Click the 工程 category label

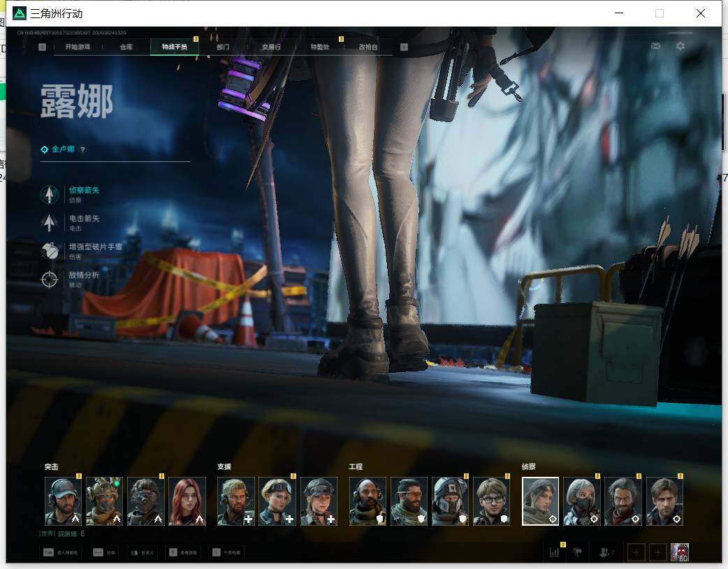pyautogui.click(x=356, y=467)
